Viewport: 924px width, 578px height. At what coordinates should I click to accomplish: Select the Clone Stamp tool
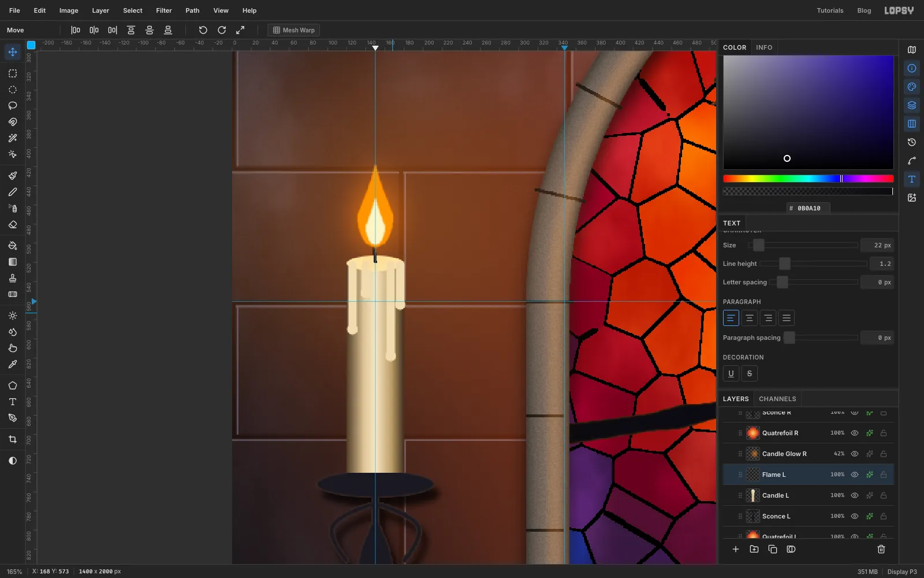(13, 278)
